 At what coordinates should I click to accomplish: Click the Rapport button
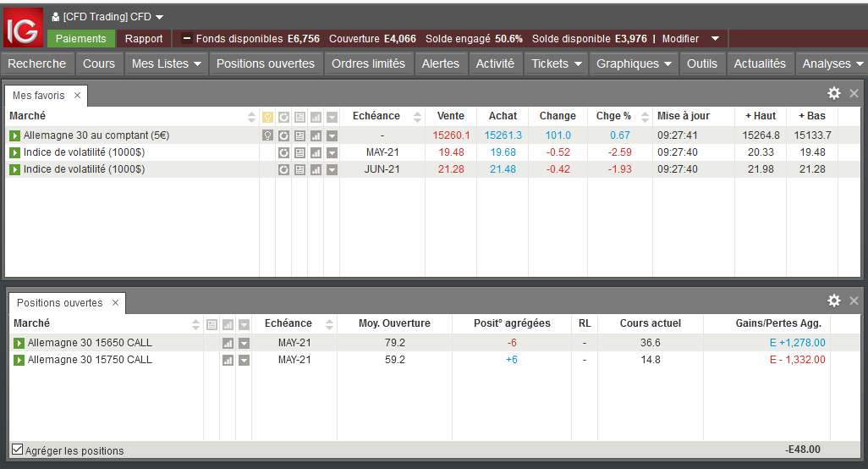pos(144,38)
